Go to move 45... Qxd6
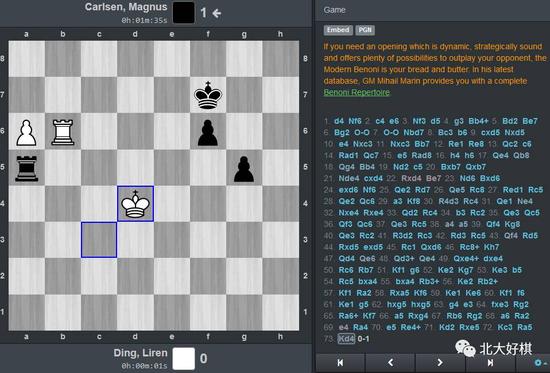The height and width of the screenshot is (373, 550). [431, 247]
